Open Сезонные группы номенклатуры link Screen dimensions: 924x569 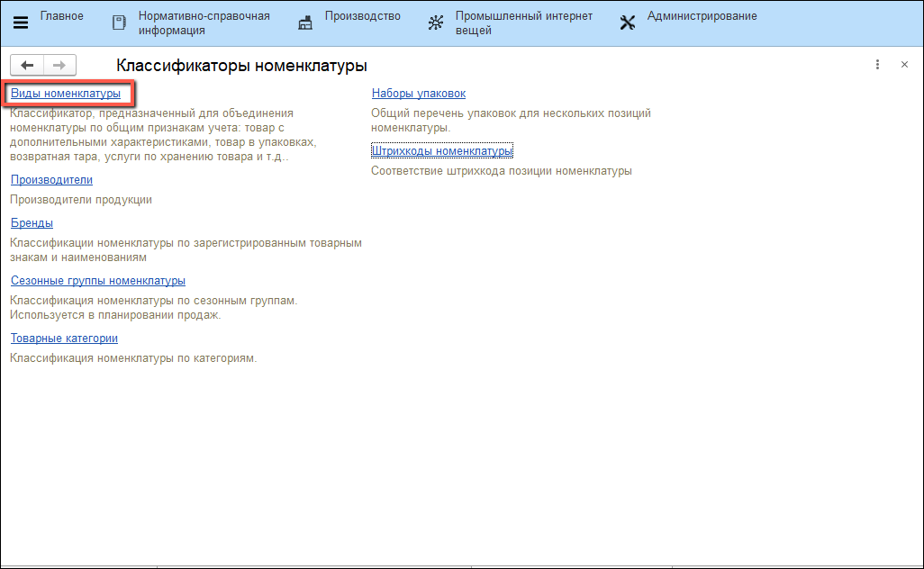pyautogui.click(x=98, y=281)
